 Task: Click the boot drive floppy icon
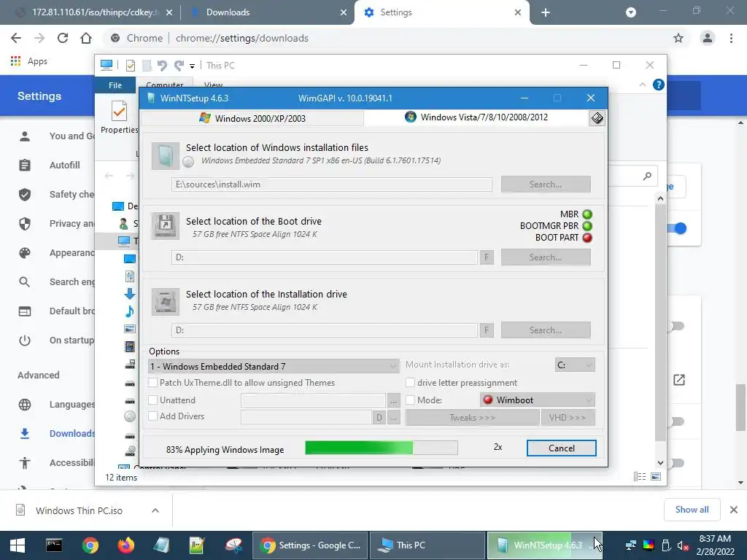166,225
